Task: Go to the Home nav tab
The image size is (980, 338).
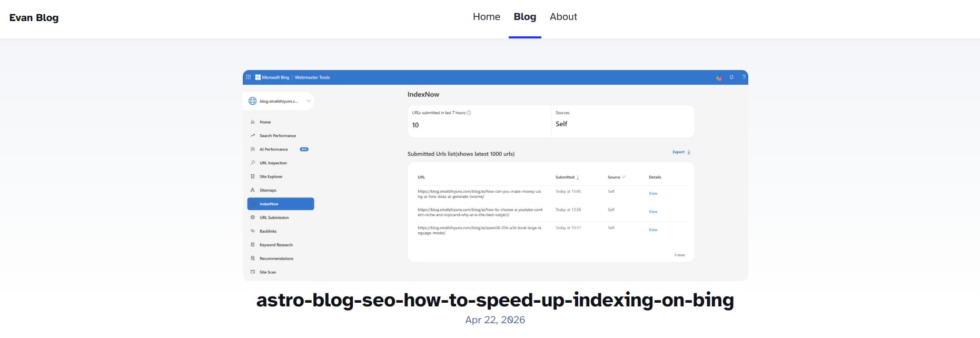Action: coord(486,17)
